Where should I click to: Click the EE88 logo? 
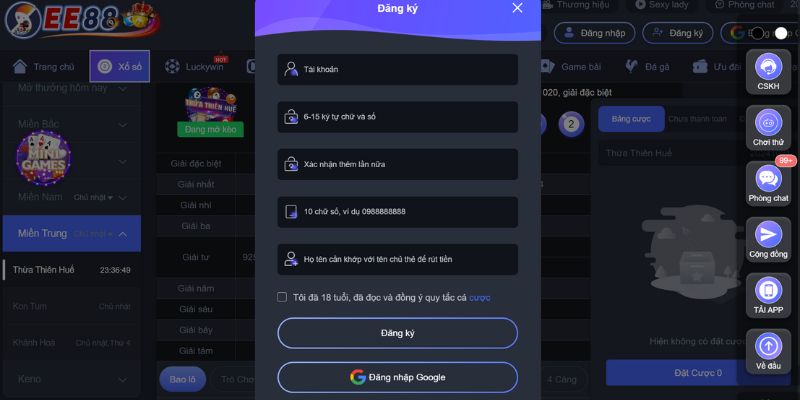pyautogui.click(x=83, y=20)
